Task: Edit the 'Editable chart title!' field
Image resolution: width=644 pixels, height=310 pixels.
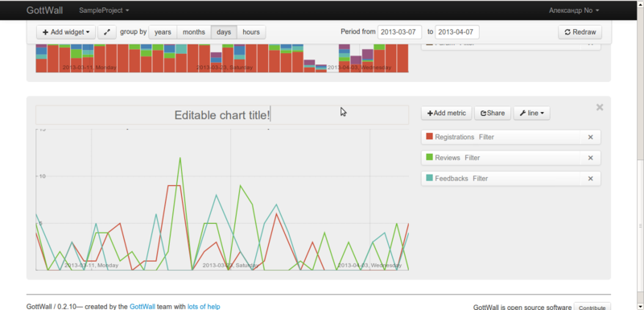Action: tap(222, 115)
